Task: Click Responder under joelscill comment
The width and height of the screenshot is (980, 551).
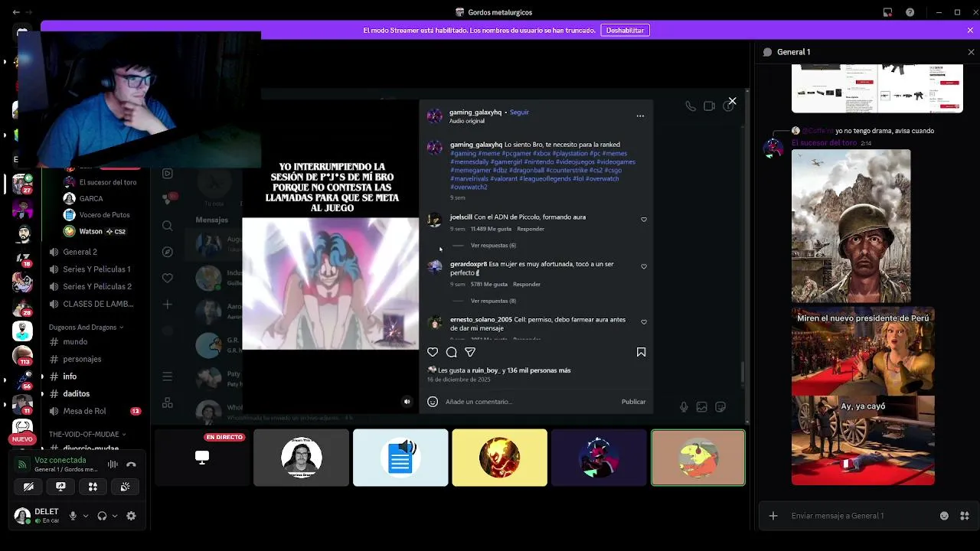Action: click(x=531, y=229)
